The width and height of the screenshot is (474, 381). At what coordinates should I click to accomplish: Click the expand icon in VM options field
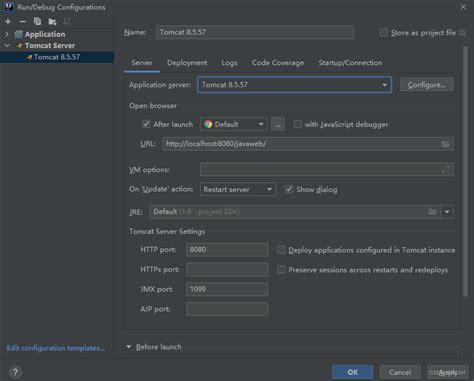pyautogui.click(x=446, y=169)
